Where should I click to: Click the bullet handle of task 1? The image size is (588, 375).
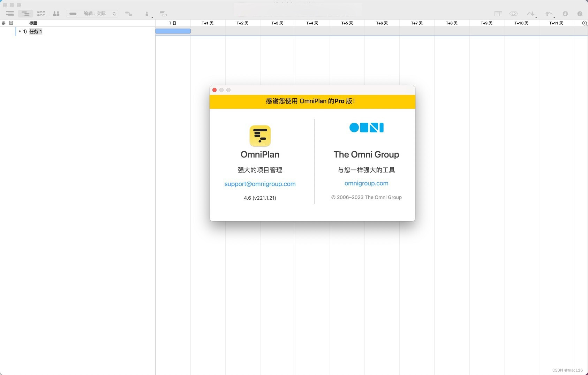tap(20, 31)
